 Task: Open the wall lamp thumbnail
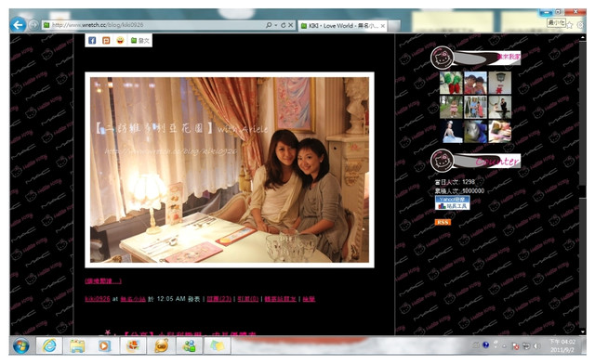pyautogui.click(x=500, y=83)
